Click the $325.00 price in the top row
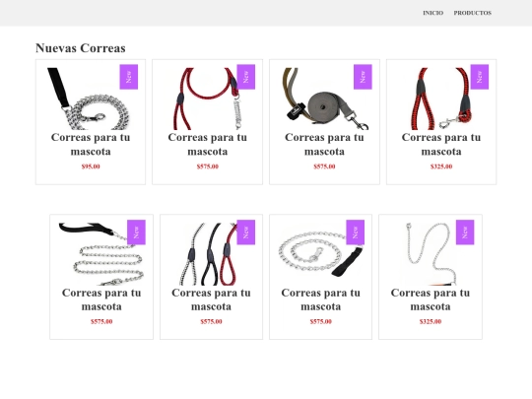Image resolution: width=532 pixels, height=399 pixels. pyautogui.click(x=441, y=166)
